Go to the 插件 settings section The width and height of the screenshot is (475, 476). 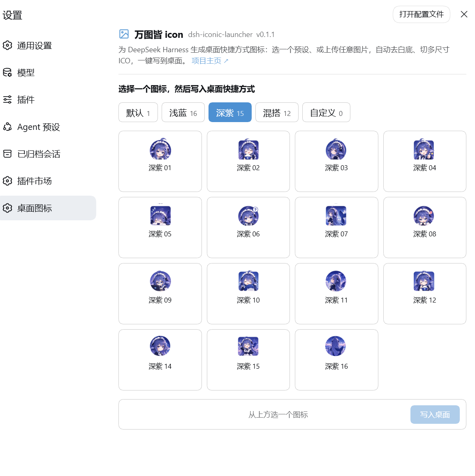click(48, 99)
